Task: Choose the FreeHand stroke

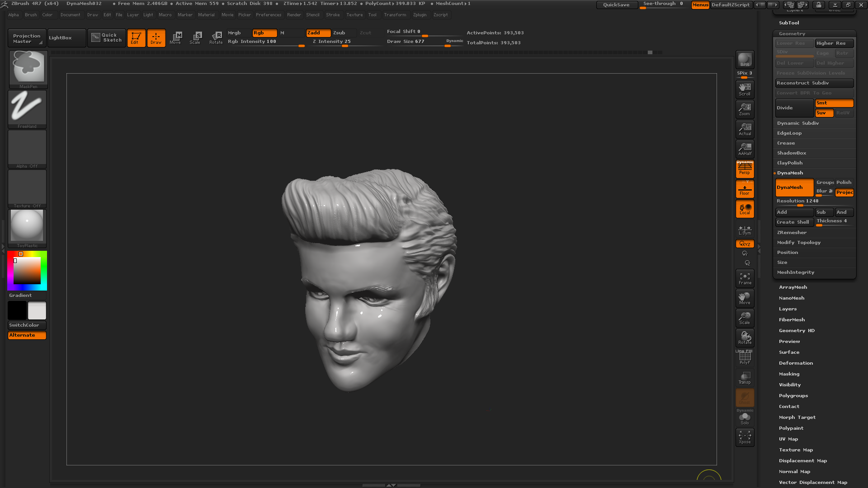Action: click(x=27, y=107)
